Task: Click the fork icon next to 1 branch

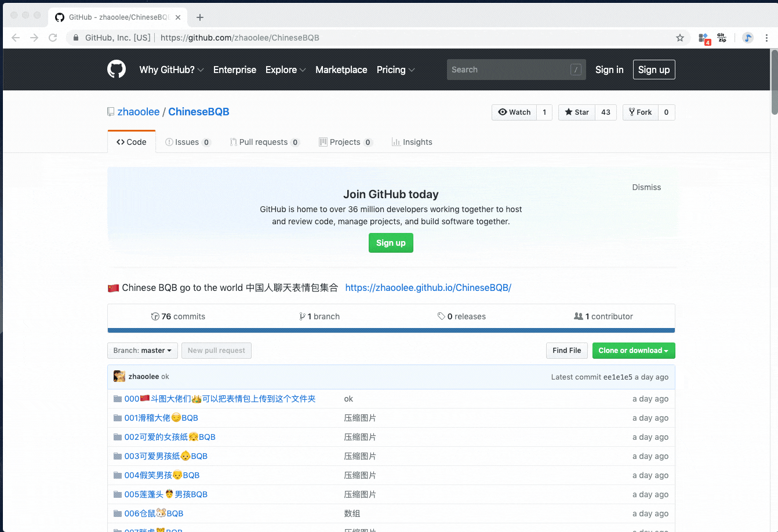Action: (302, 316)
